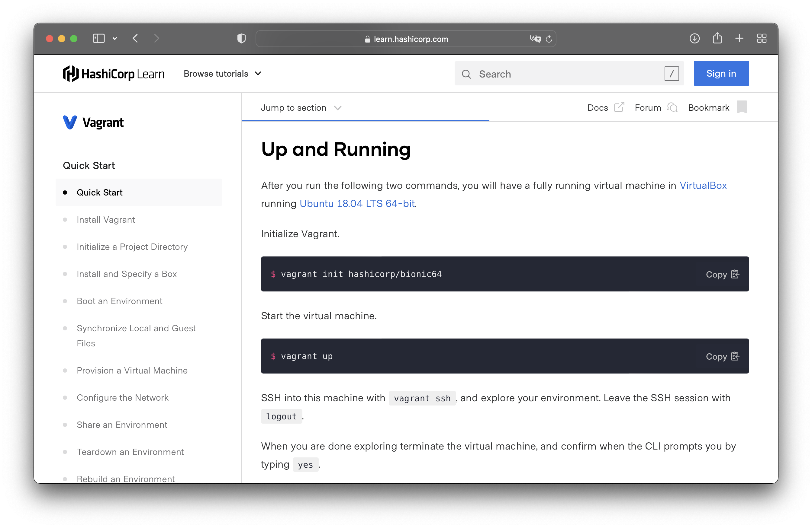The height and width of the screenshot is (528, 812).
Task: Copy the vagrant up command
Action: click(722, 357)
